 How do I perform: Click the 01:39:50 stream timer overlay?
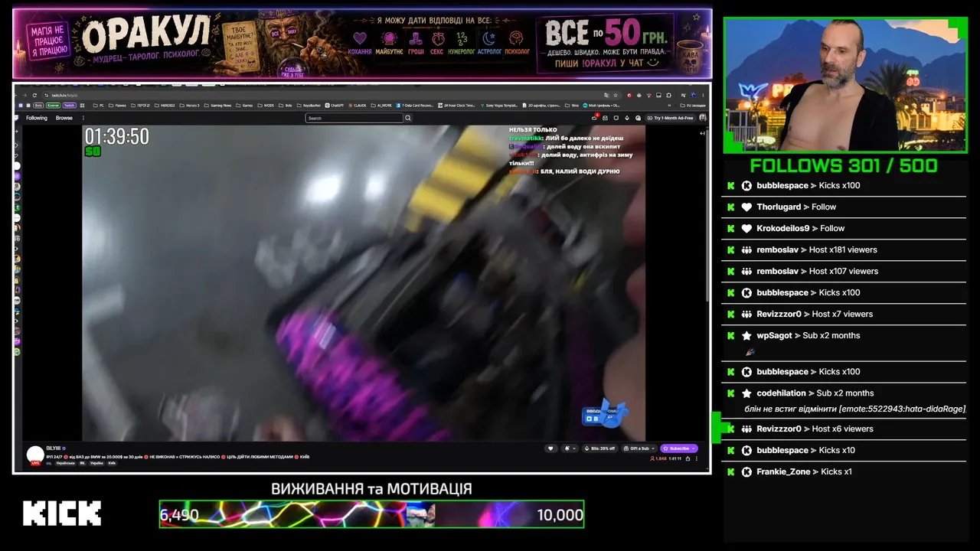coord(116,136)
